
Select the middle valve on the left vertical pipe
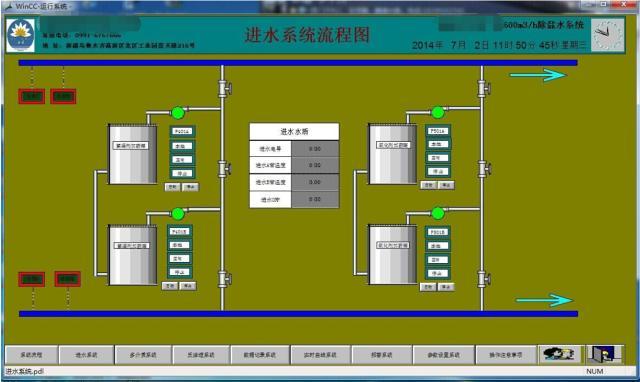(224, 169)
